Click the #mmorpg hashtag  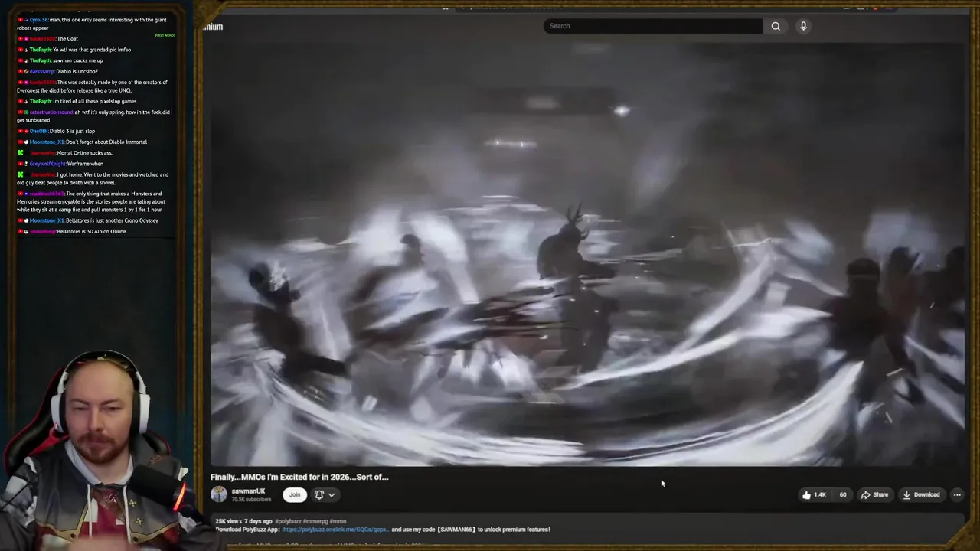(x=316, y=521)
